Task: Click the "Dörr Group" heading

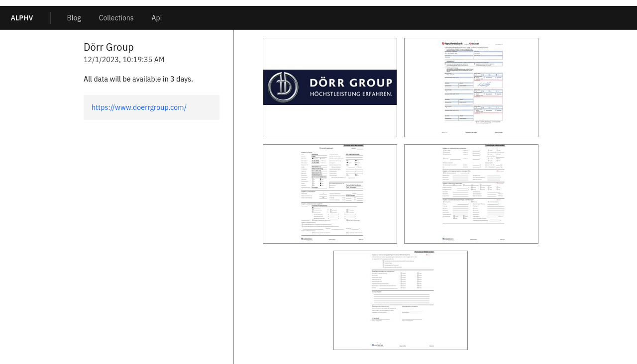Action: point(108,47)
